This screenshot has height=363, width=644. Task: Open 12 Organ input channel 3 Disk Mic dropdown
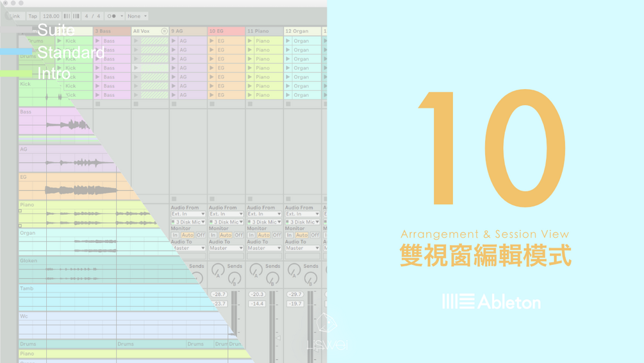click(x=302, y=222)
